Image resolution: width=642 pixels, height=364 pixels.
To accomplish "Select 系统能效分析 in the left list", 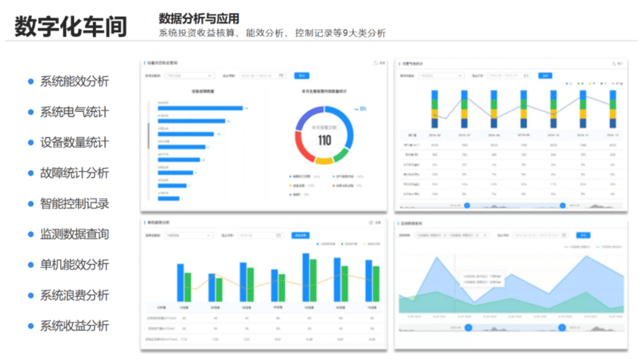I will [74, 81].
